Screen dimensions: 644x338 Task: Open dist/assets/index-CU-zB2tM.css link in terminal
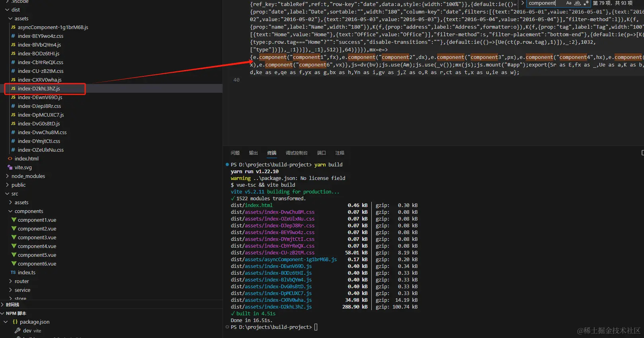pyautogui.click(x=273, y=253)
